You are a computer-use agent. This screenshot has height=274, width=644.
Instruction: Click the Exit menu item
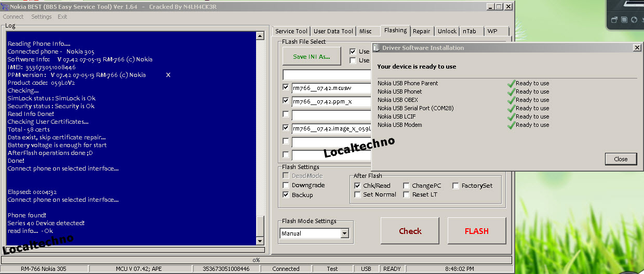coord(62,17)
